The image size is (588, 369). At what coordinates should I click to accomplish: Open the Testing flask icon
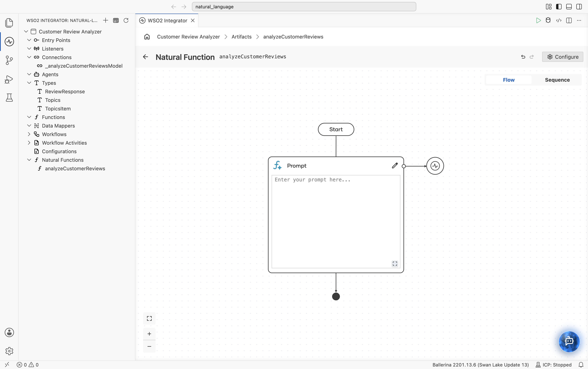[x=9, y=98]
